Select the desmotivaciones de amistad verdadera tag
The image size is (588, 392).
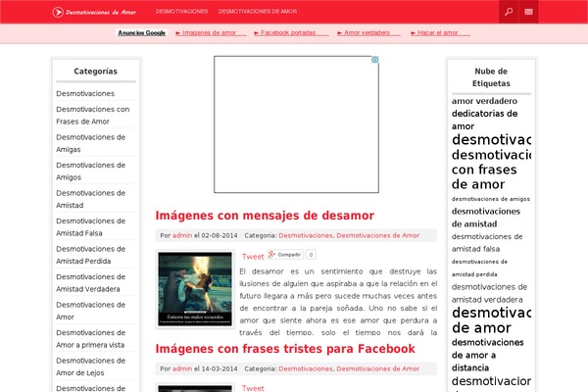pyautogui.click(x=489, y=293)
